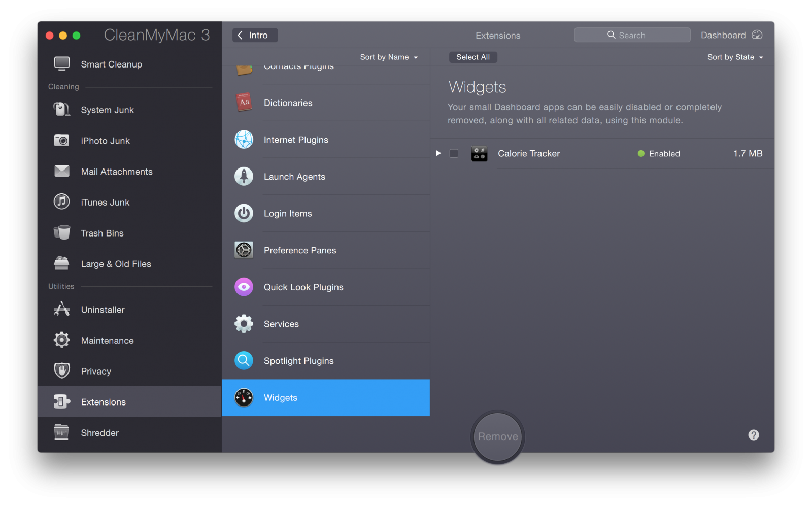Click Select All button
812x506 pixels.
tap(473, 57)
